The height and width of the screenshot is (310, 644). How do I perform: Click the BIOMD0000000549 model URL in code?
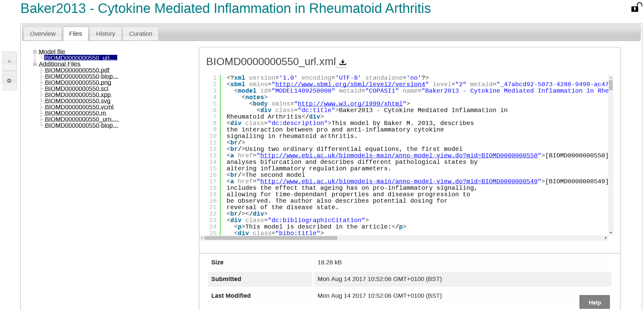399,182
